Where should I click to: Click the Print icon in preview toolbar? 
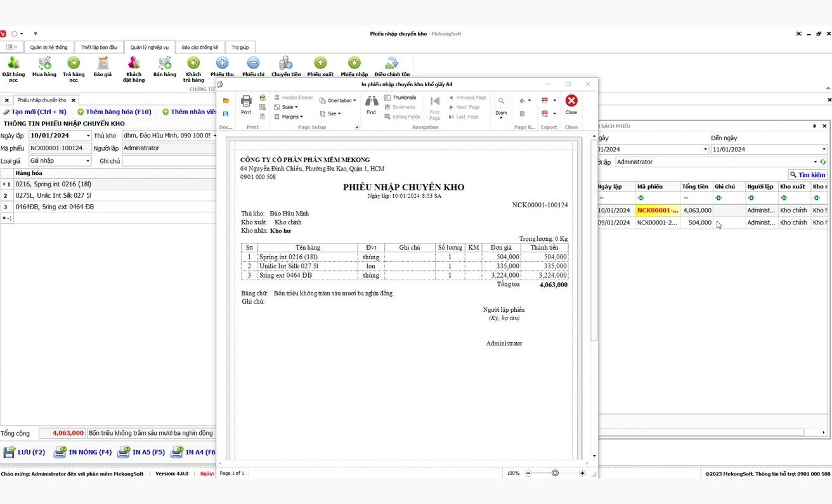pos(246,101)
